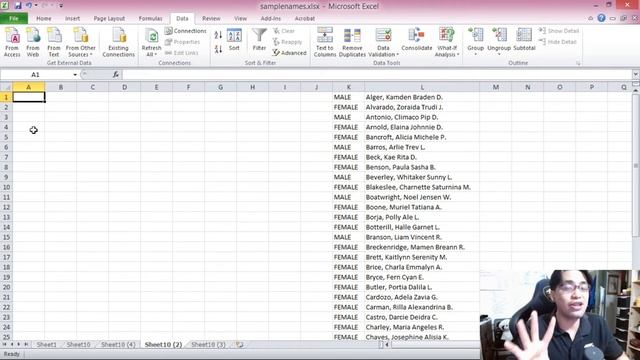640x360 pixels.
Task: Click the Refresh All icon
Action: coord(151,42)
